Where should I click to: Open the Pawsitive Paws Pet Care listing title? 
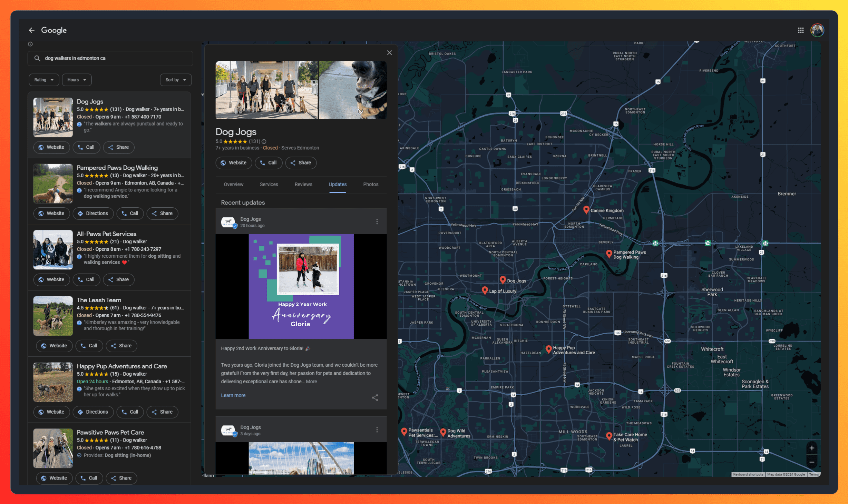pyautogui.click(x=110, y=433)
